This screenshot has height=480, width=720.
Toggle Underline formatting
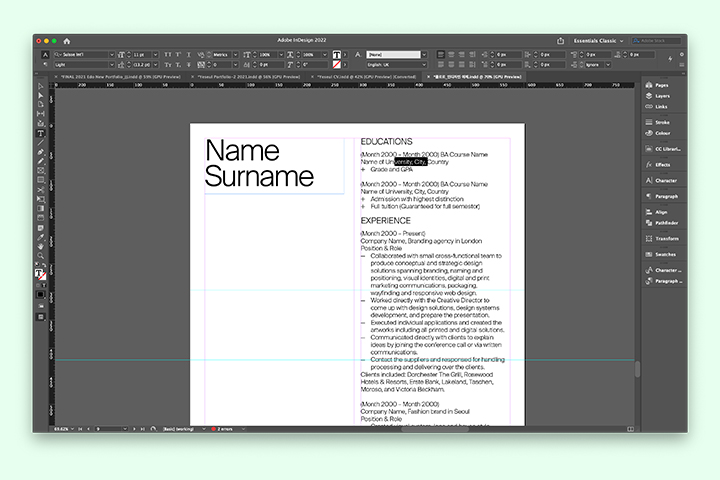click(189, 55)
